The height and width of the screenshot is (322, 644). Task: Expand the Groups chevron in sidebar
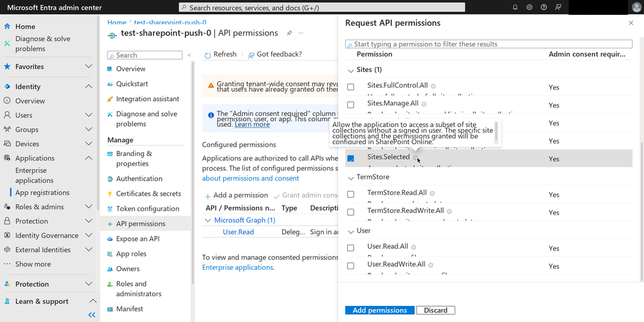[88, 130]
